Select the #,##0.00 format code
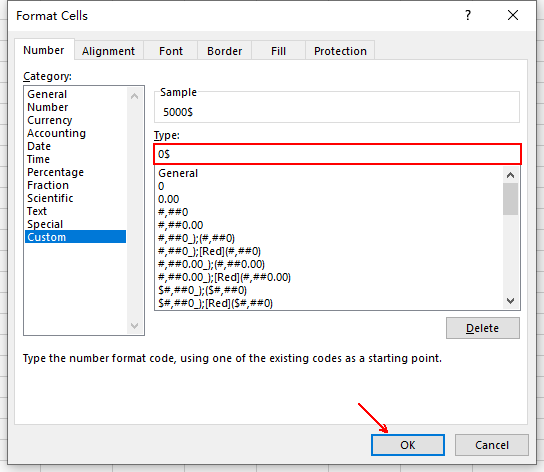544x472 pixels. pos(180,225)
